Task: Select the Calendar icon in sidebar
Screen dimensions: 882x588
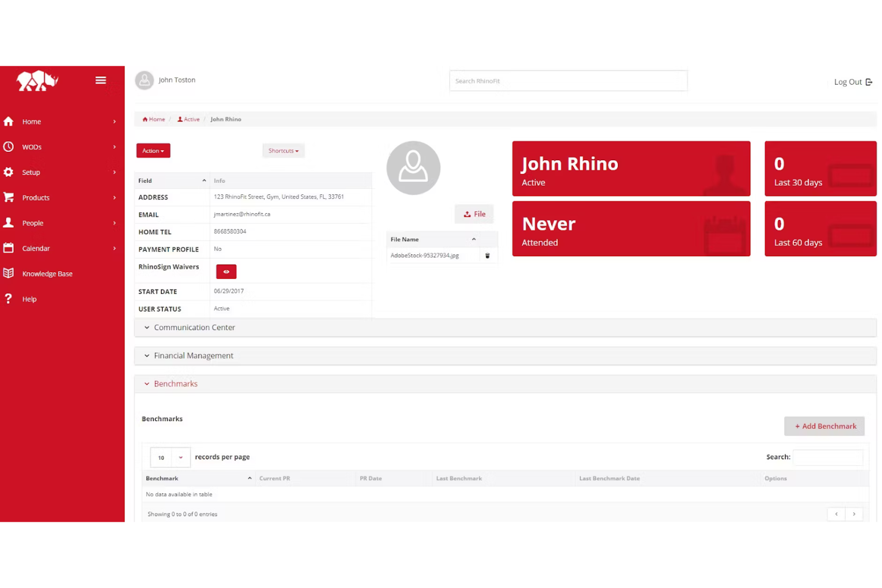Action: click(x=9, y=248)
